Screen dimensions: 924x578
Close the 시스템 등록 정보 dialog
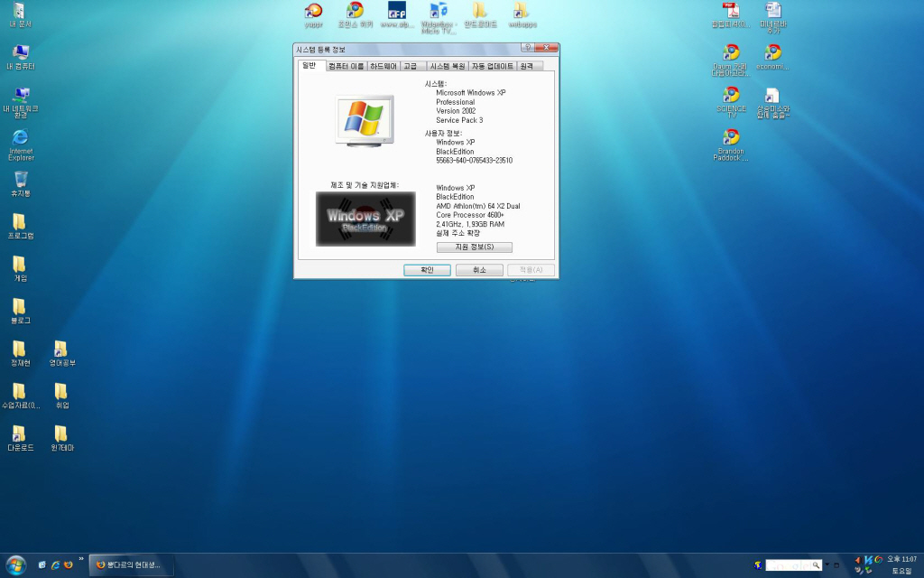point(547,48)
